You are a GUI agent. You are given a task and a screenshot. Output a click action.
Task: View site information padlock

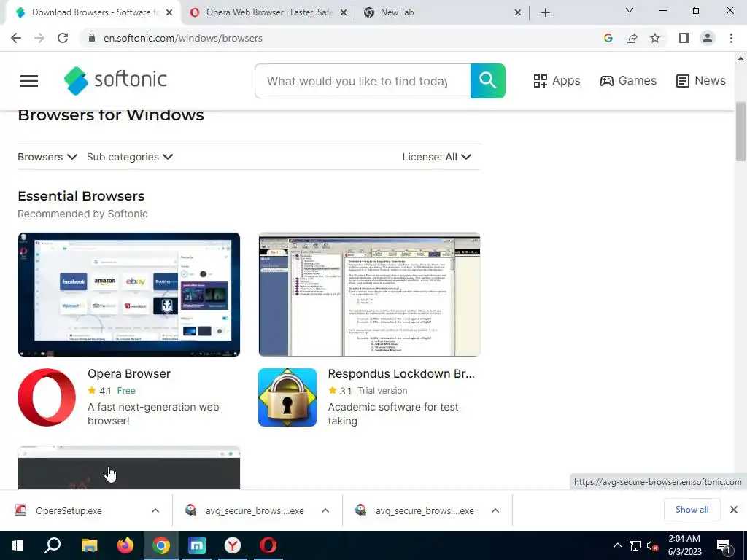(92, 38)
